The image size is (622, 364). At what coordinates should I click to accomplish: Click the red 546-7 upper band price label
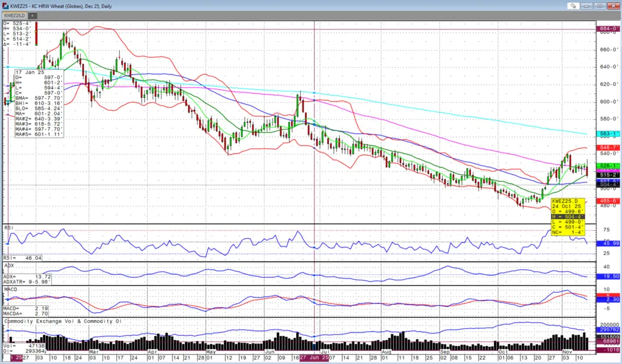pos(608,147)
